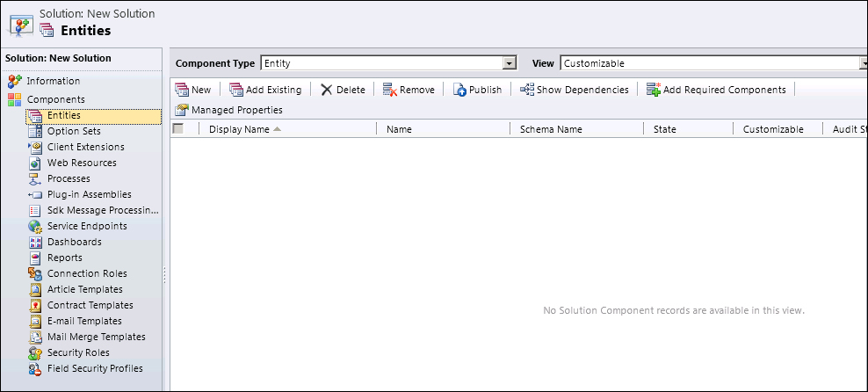This screenshot has width=868, height=392.
Task: Click the Add Required Components icon
Action: click(x=653, y=90)
